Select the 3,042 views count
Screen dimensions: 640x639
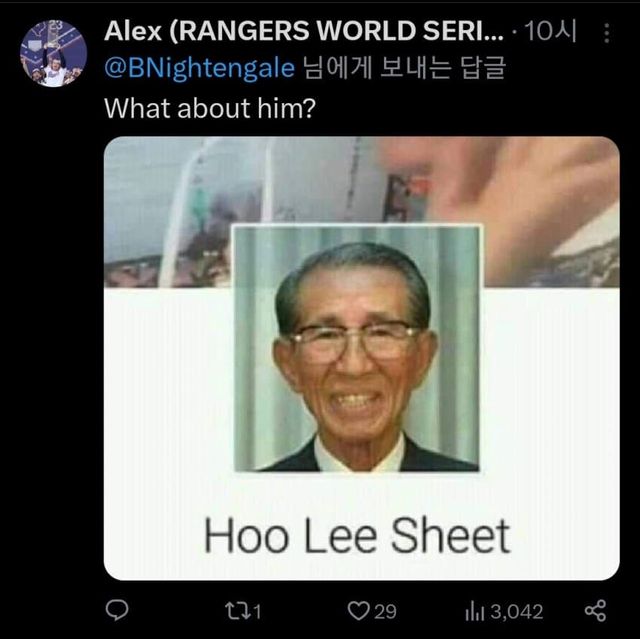tap(516, 612)
